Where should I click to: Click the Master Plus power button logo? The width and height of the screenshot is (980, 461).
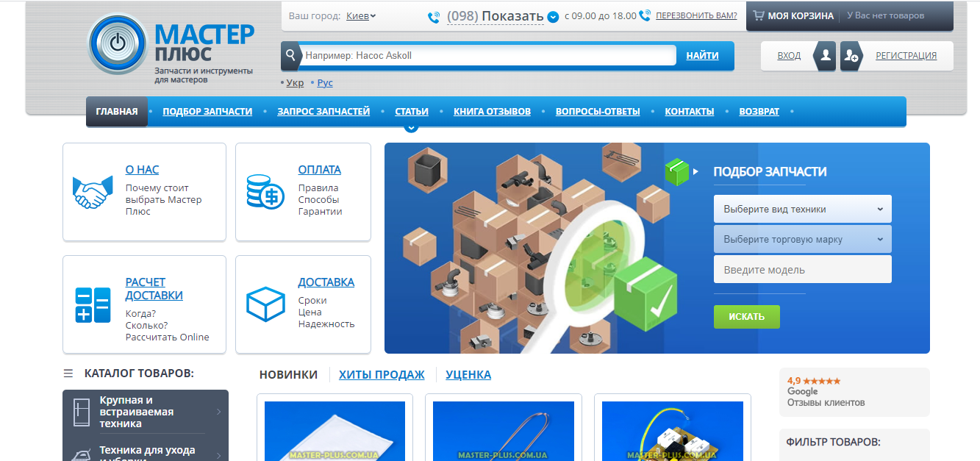(x=118, y=45)
